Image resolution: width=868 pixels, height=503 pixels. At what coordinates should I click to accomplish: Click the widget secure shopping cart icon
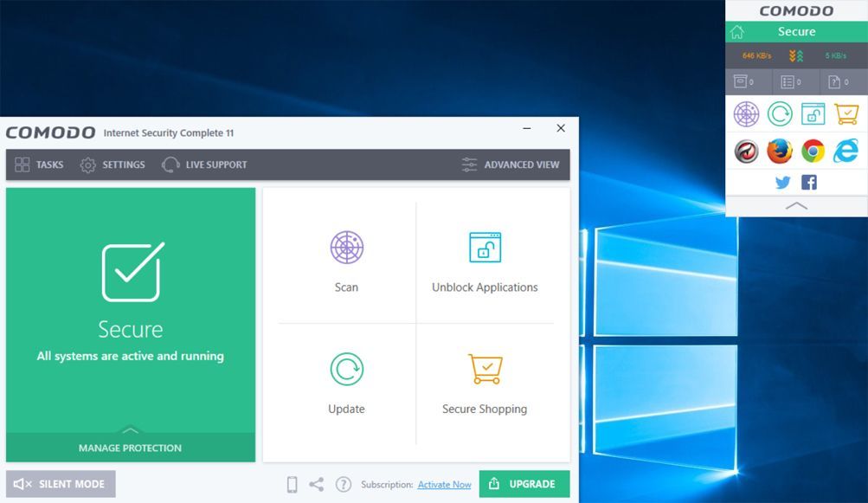point(846,114)
